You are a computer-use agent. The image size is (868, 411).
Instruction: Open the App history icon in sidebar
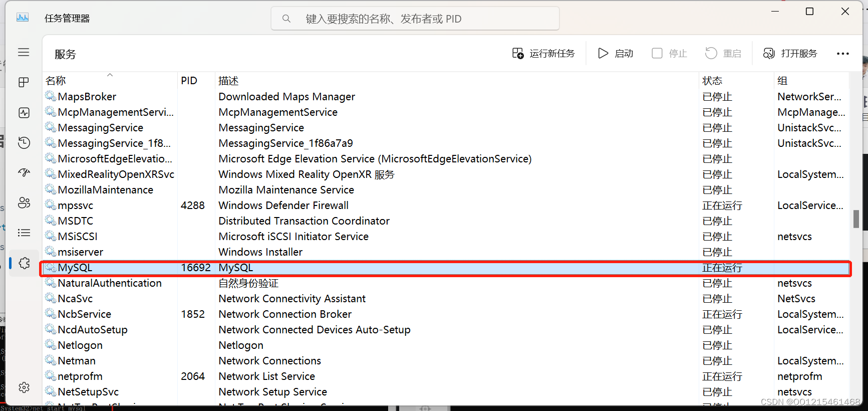24,143
